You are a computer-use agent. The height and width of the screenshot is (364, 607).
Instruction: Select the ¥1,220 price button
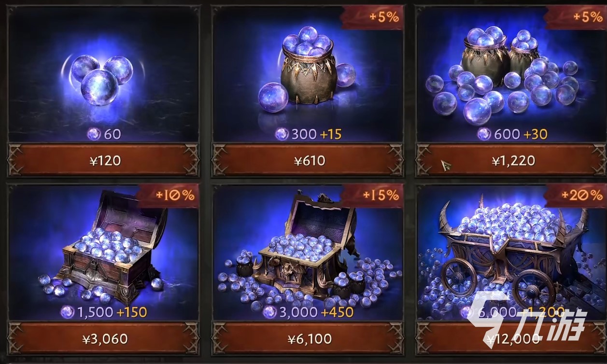coord(511,160)
